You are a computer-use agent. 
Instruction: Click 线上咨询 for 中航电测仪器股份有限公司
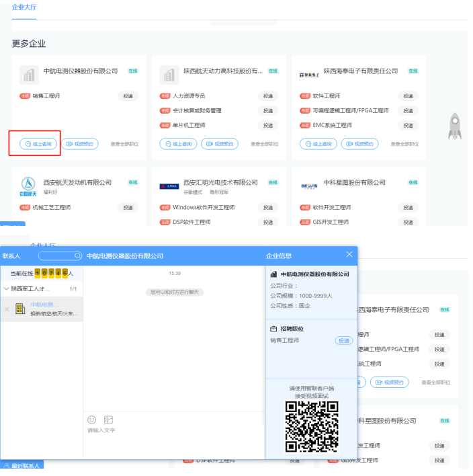click(x=38, y=145)
